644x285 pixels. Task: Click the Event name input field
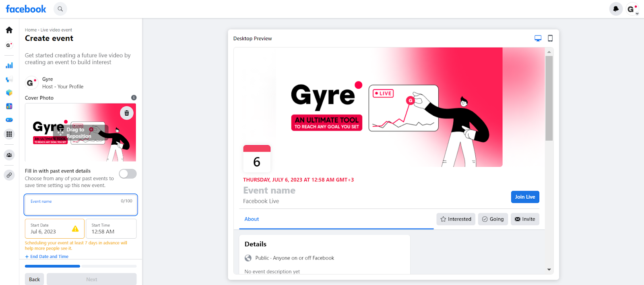click(81, 205)
